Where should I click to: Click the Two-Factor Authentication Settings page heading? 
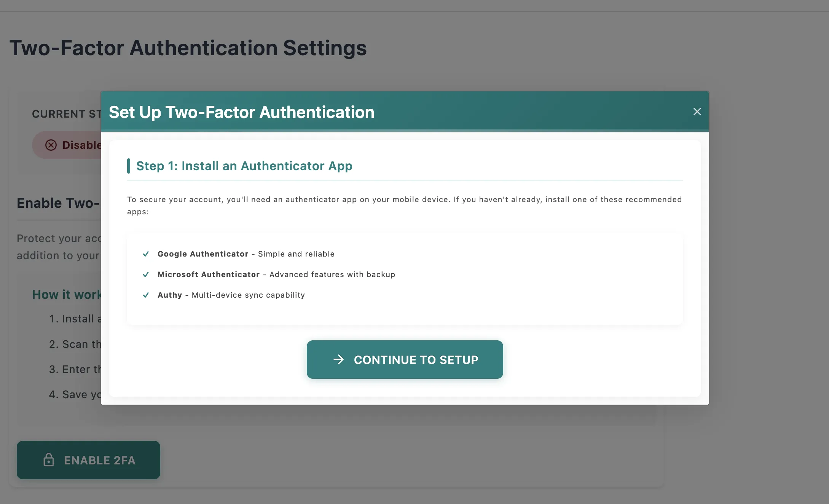coord(188,48)
